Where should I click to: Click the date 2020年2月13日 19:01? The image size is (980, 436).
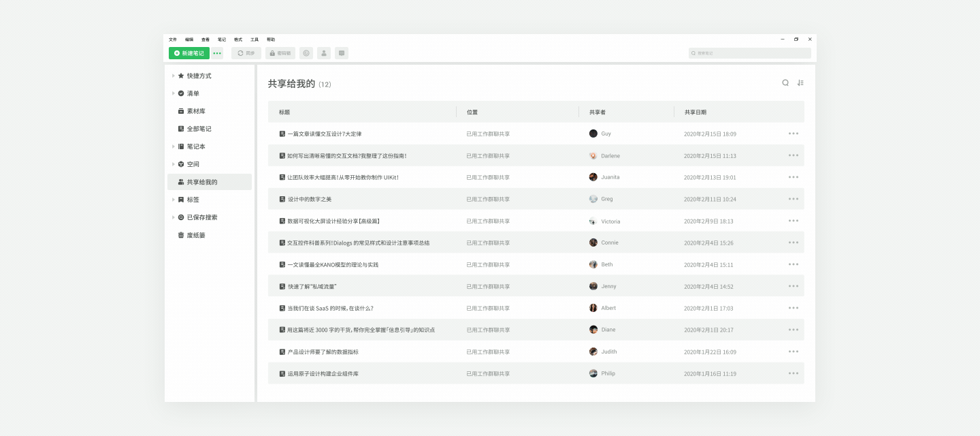click(x=710, y=178)
